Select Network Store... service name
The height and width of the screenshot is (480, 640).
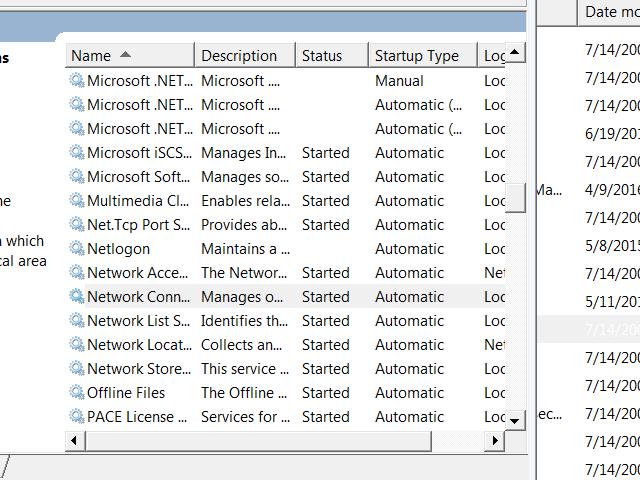coord(139,369)
